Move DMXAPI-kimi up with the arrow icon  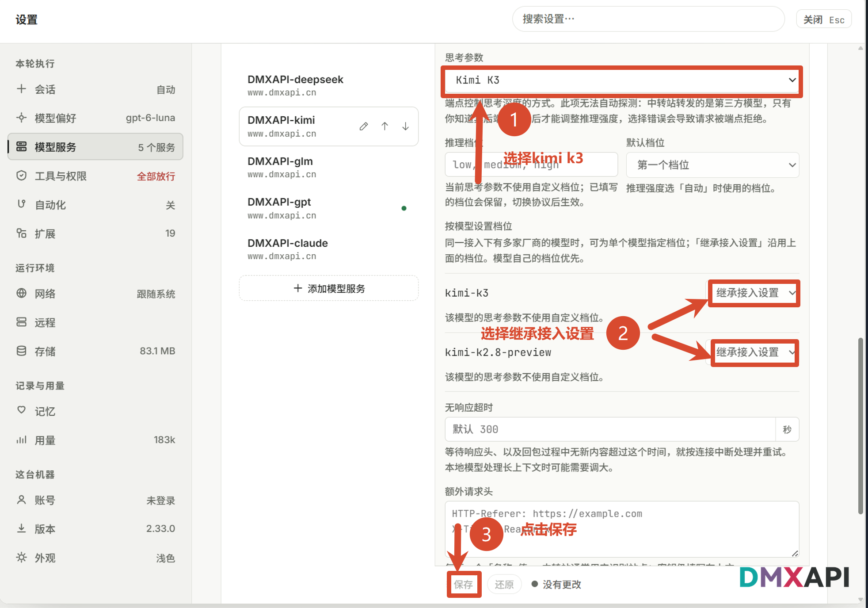pyautogui.click(x=385, y=126)
